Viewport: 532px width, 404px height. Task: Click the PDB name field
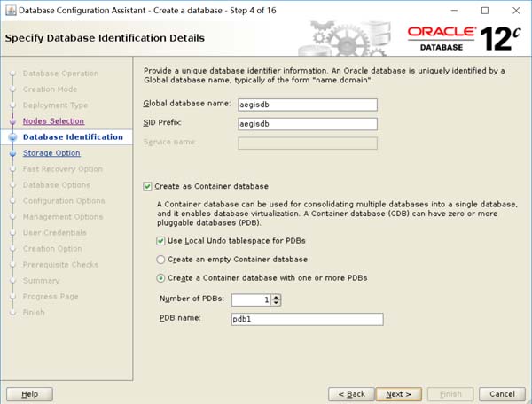pos(308,319)
